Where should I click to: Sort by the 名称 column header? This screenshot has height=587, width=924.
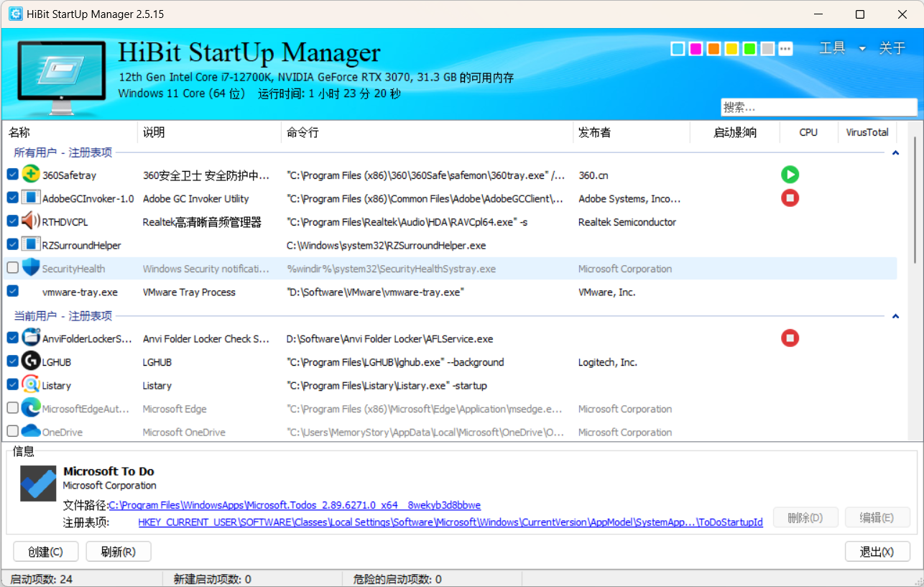coord(70,132)
